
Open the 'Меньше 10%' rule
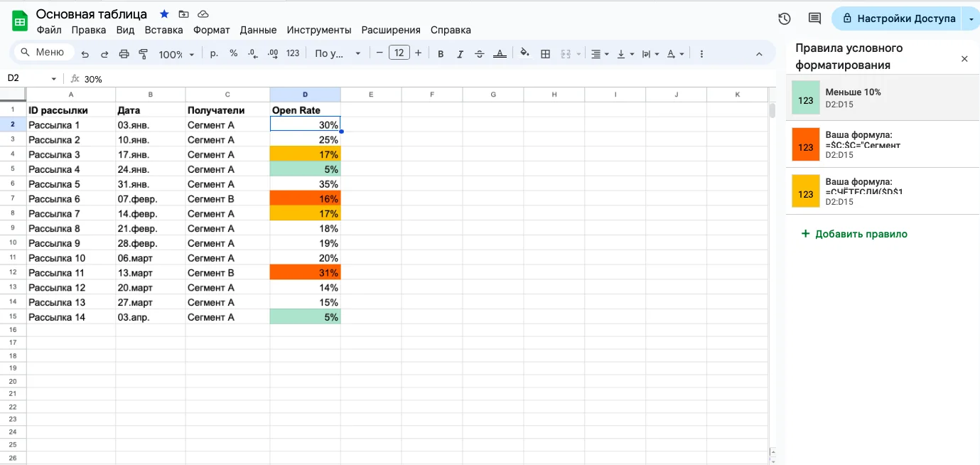883,97
